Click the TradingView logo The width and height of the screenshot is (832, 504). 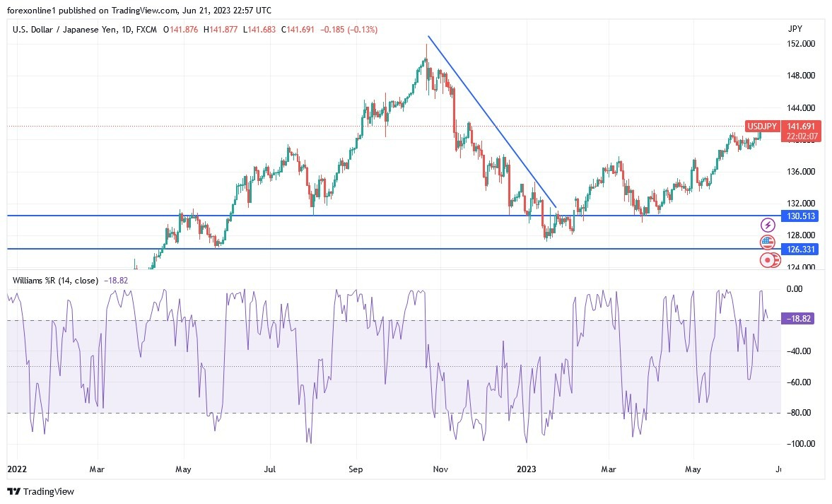(x=40, y=491)
